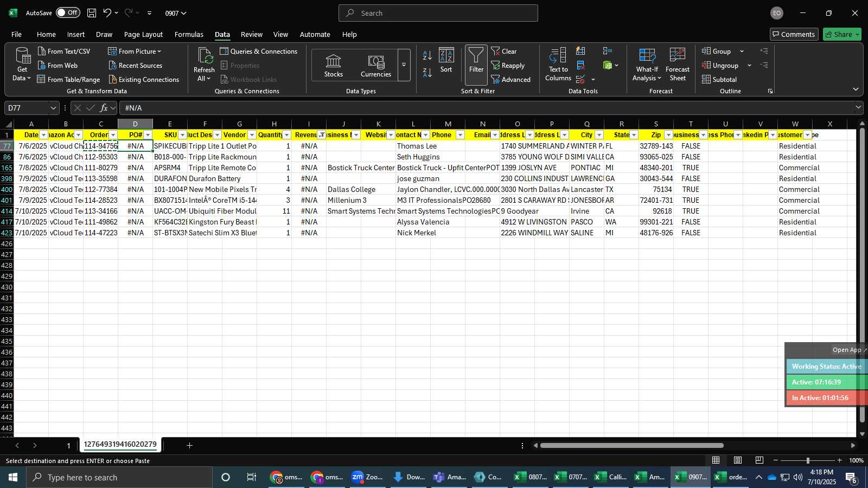This screenshot has height=488, width=868.
Task: Open Advanced filter options
Action: [511, 79]
